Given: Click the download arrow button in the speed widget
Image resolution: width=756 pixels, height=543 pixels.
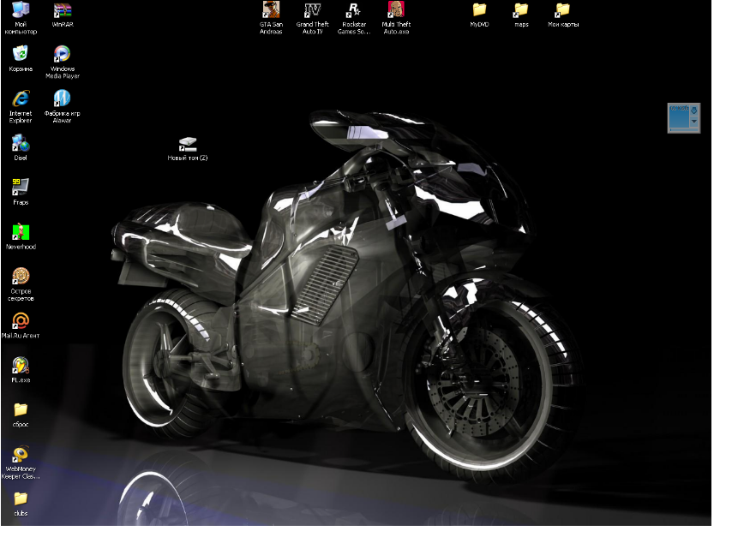Looking at the screenshot, I should pyautogui.click(x=695, y=110).
